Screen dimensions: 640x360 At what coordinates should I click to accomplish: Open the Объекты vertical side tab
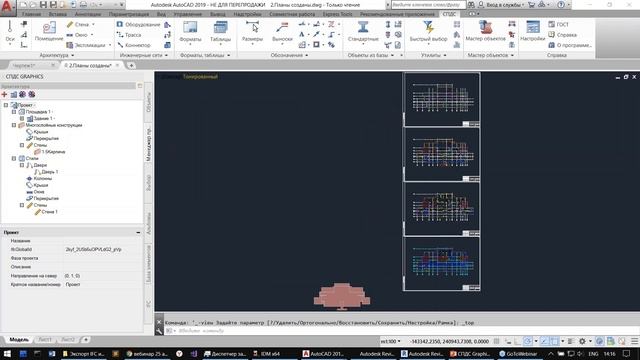149,102
